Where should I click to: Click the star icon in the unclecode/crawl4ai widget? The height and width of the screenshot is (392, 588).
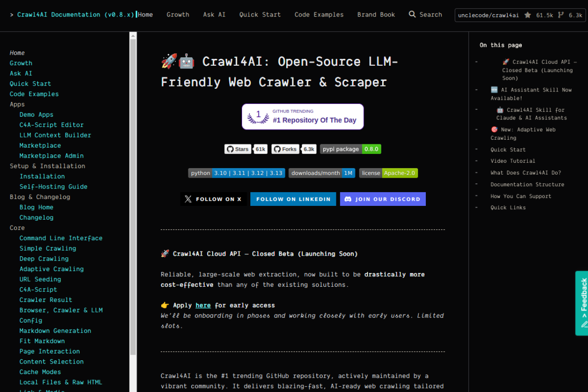(x=528, y=15)
